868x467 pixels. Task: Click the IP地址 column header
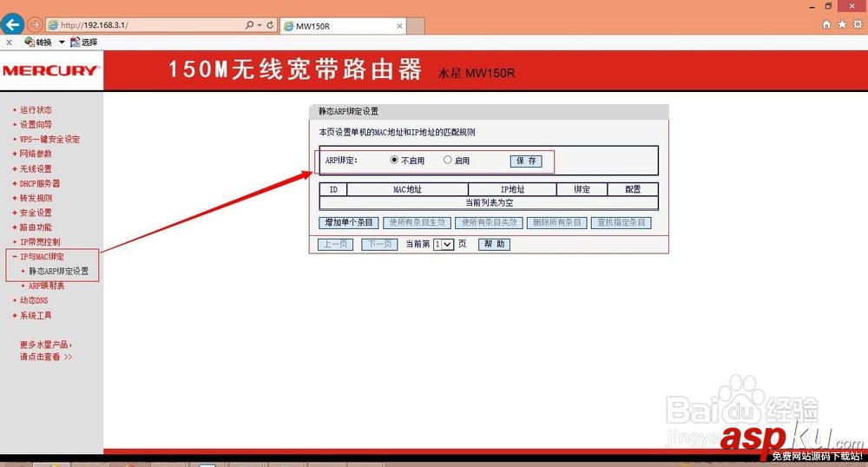[513, 189]
